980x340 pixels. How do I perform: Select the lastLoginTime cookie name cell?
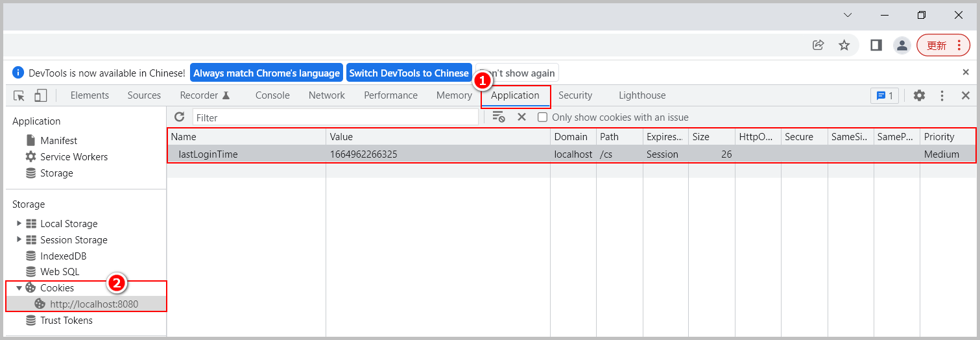[246, 154]
